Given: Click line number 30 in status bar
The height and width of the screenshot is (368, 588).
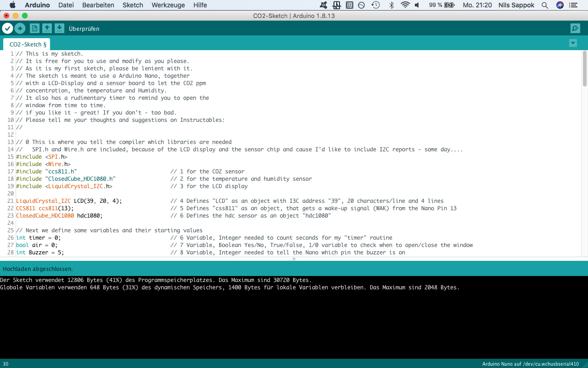Looking at the screenshot, I should click(6, 364).
